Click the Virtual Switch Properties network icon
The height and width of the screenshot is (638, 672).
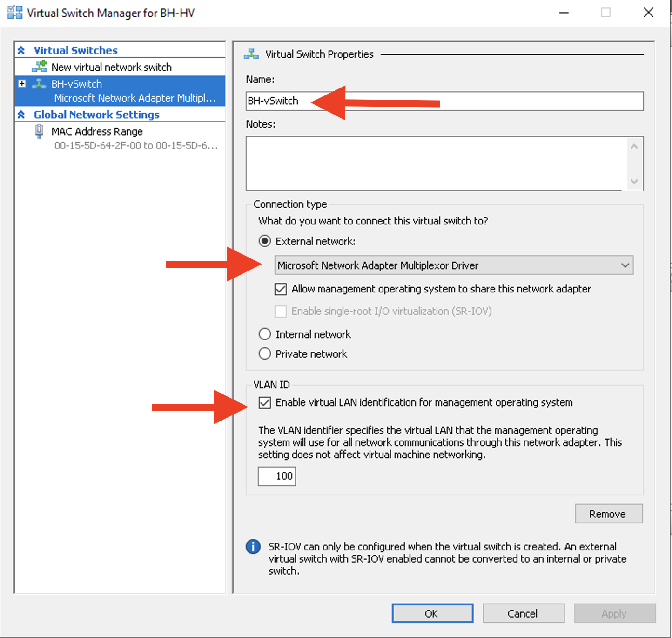251,54
